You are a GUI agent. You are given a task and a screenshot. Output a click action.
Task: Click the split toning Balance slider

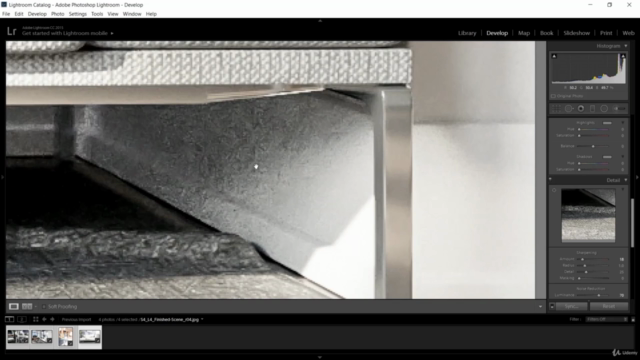pyautogui.click(x=594, y=146)
